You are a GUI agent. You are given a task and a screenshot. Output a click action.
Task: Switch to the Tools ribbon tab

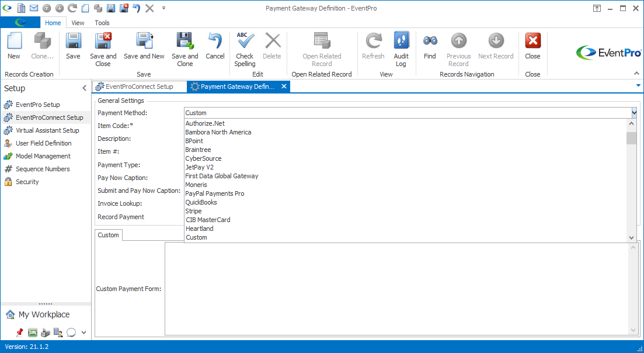pos(102,23)
